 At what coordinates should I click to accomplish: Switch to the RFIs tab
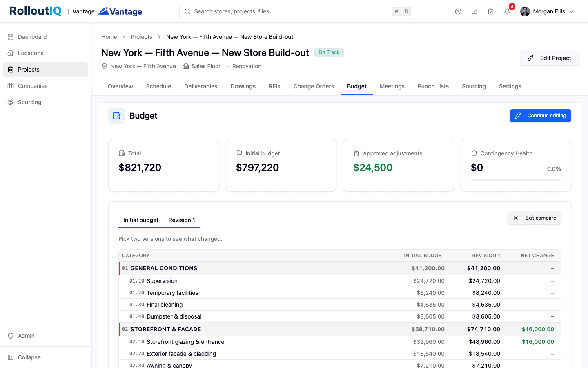point(274,86)
